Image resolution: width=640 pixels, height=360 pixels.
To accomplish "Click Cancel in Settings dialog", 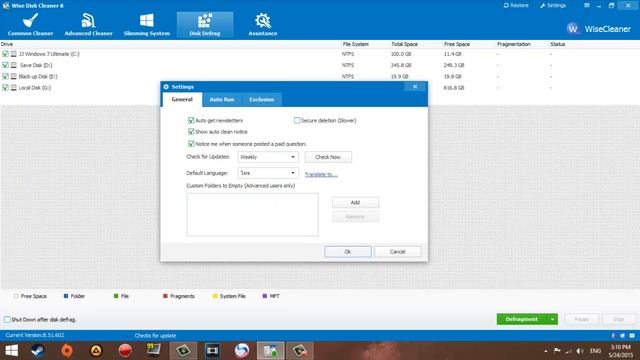I will pyautogui.click(x=398, y=251).
